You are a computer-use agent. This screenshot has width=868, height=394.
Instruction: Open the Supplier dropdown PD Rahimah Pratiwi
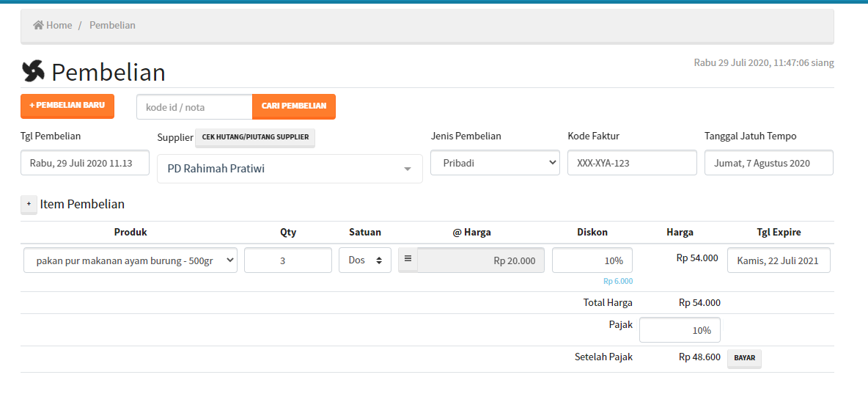[x=290, y=169]
